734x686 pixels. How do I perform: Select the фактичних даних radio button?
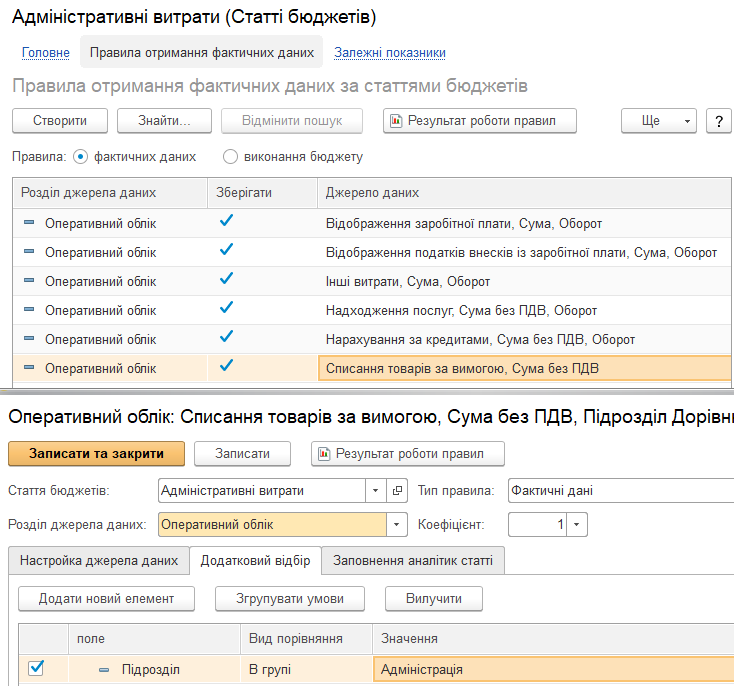(x=81, y=157)
